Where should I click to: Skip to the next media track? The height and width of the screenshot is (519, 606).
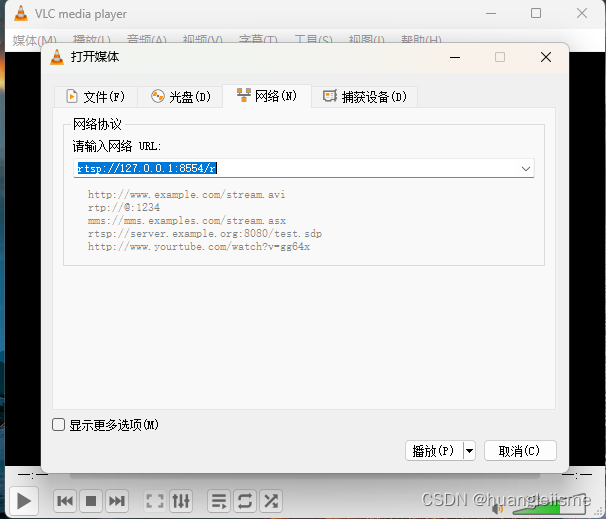click(117, 501)
